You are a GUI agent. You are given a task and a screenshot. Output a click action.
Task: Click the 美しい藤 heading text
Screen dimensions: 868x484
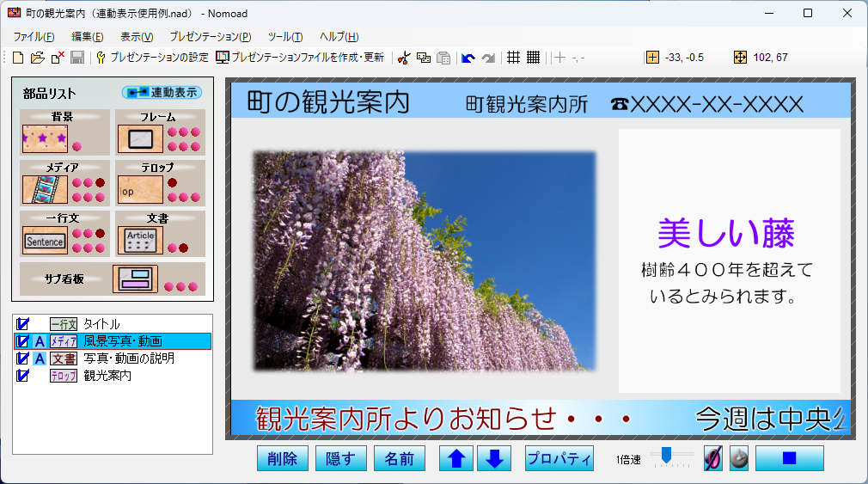725,233
